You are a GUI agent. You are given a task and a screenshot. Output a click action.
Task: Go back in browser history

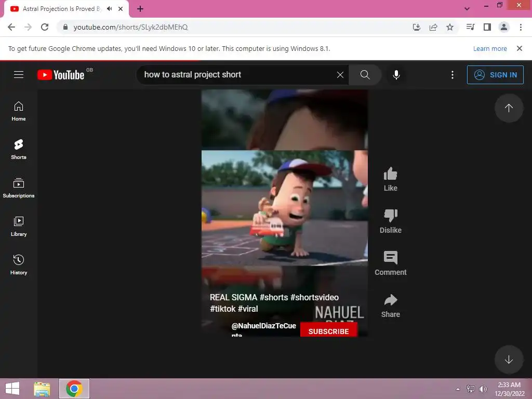pyautogui.click(x=11, y=27)
